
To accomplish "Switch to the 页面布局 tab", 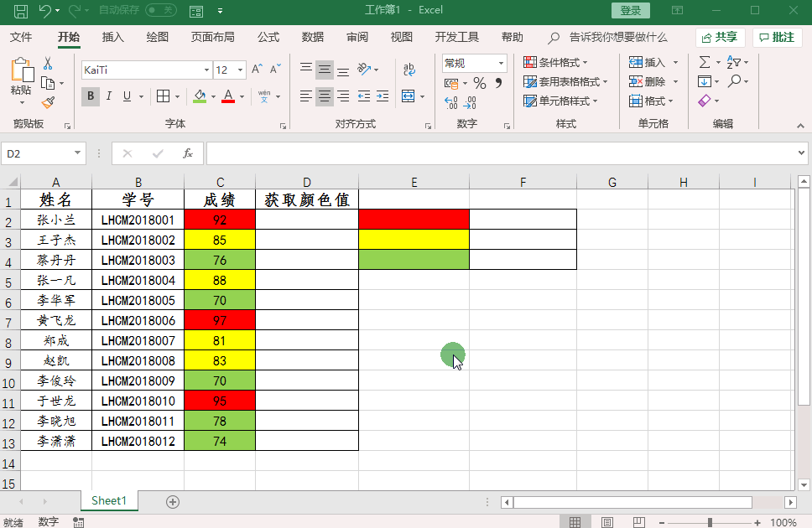I will (x=212, y=37).
